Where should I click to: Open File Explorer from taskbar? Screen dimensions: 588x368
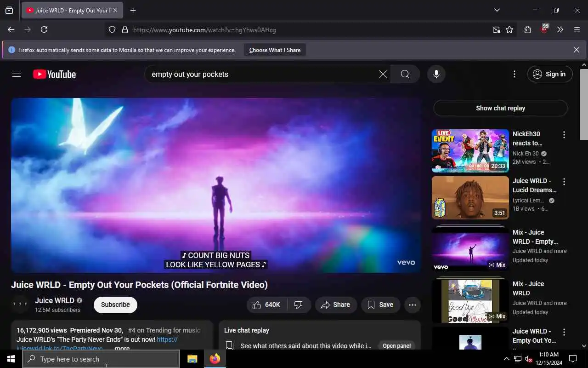coord(192,359)
